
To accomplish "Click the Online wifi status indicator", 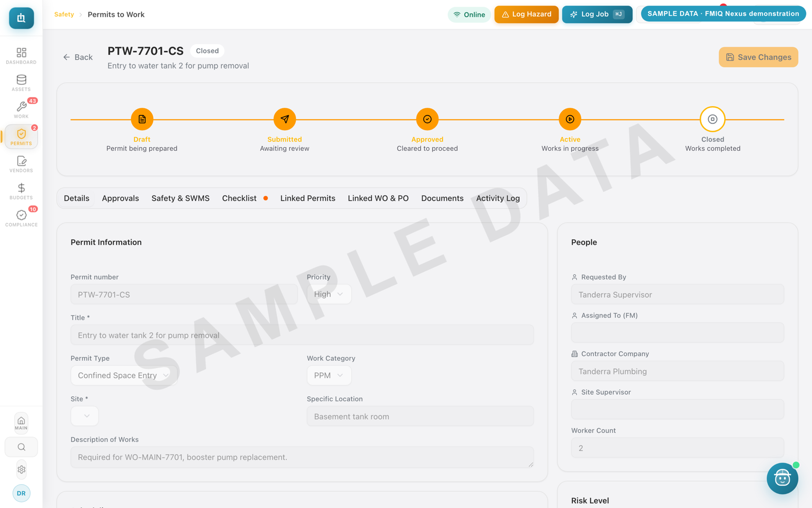I will 469,15.
